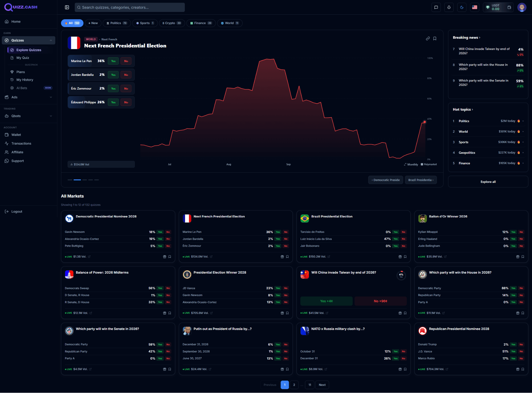Copy link for Next French Presidential Election

428,39
